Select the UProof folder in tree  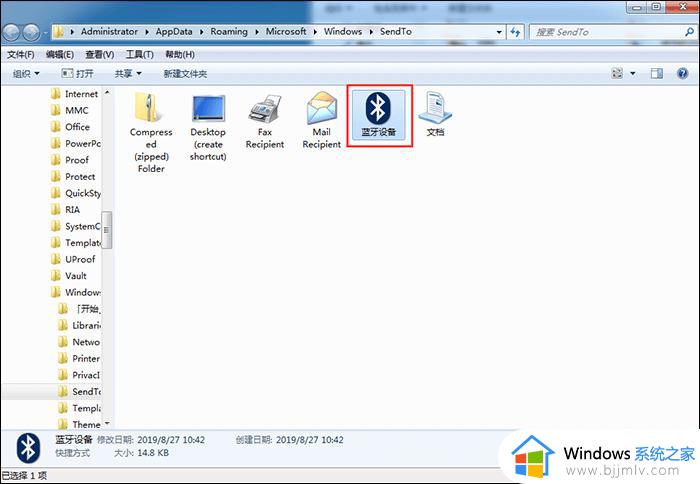click(x=73, y=259)
